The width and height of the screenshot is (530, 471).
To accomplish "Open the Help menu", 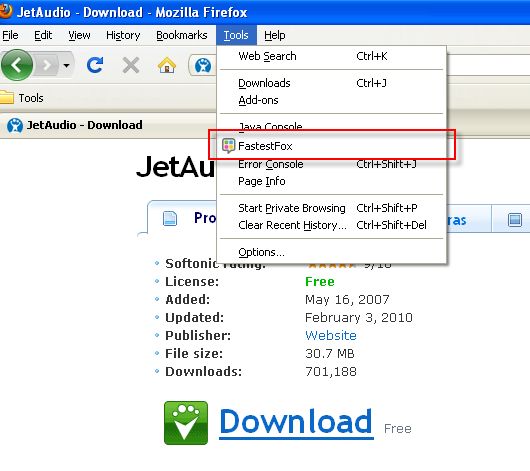I will [274, 35].
